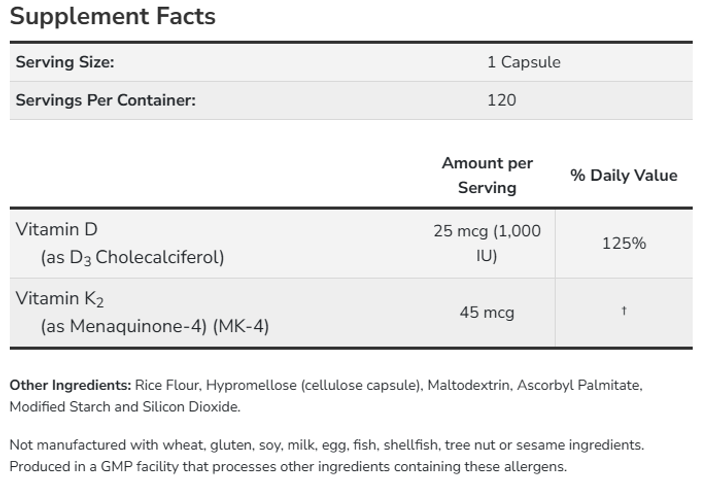Click the % Daily Value header
Image resolution: width=706 pixels, height=480 pixels.
click(x=624, y=175)
